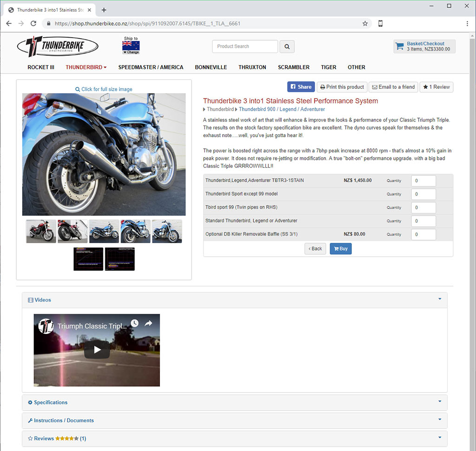Expand the Reviews (1) section
This screenshot has width=476, height=451.
pyautogui.click(x=235, y=438)
